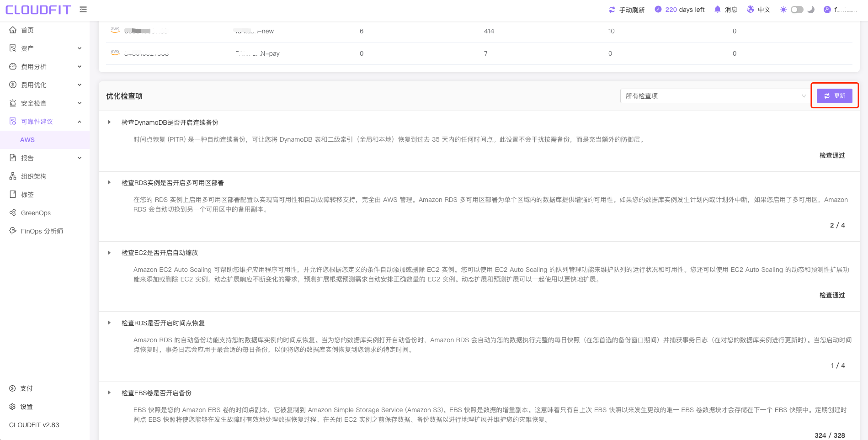This screenshot has width=868, height=440.
Task: Click the 支付 payment icon
Action: [x=12, y=388]
